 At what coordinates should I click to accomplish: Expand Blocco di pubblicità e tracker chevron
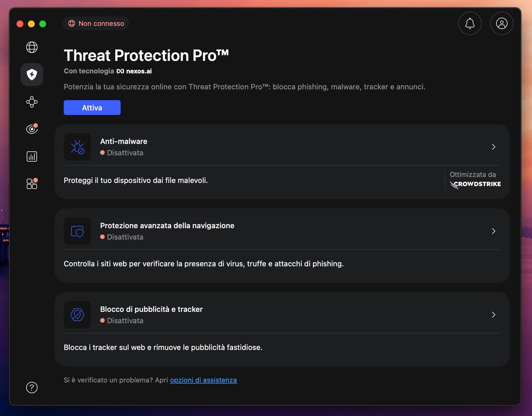tap(494, 315)
